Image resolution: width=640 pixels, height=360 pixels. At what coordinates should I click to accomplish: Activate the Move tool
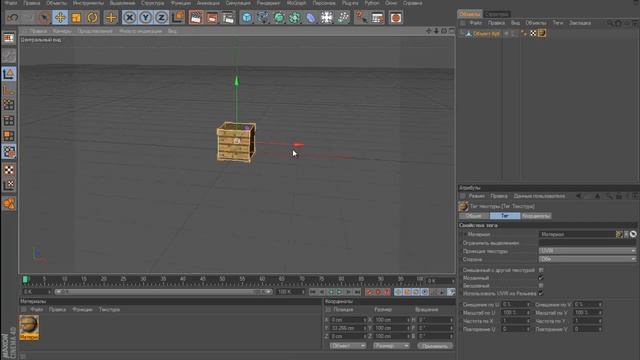60,18
